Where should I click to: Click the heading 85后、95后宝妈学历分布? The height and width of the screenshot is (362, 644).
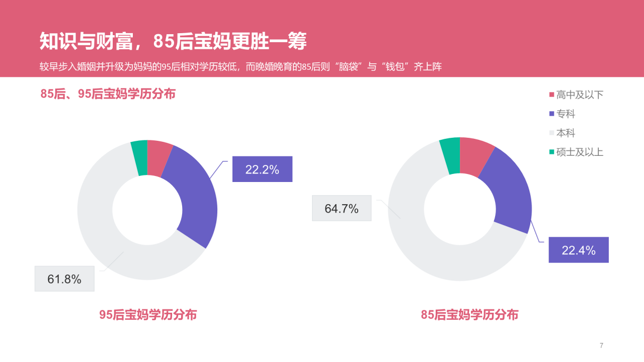(108, 94)
